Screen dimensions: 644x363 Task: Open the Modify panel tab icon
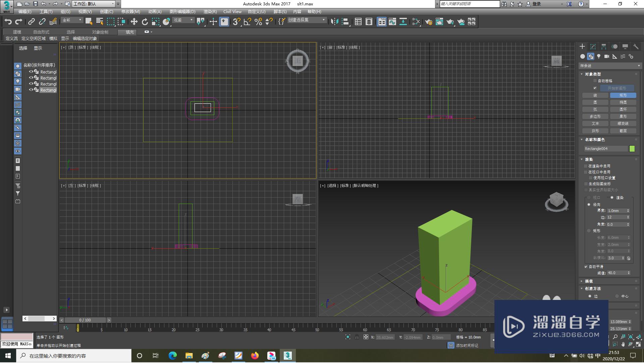[593, 47]
